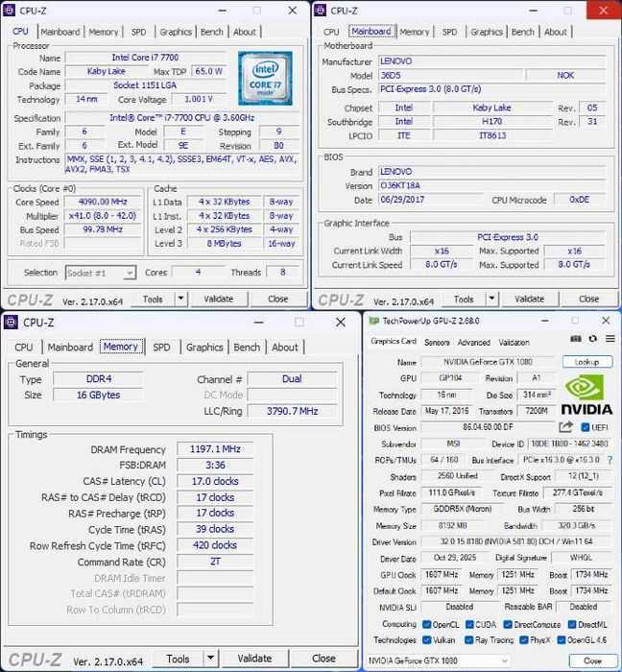Toggle the OpenGL 4.6 checkbox
This screenshot has height=672, width=622.
coord(562,640)
